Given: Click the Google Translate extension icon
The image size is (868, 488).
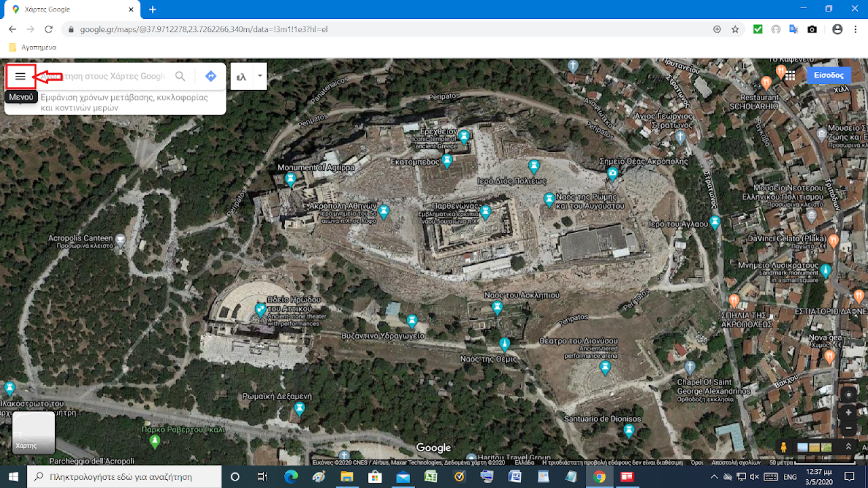Looking at the screenshot, I should point(793,29).
